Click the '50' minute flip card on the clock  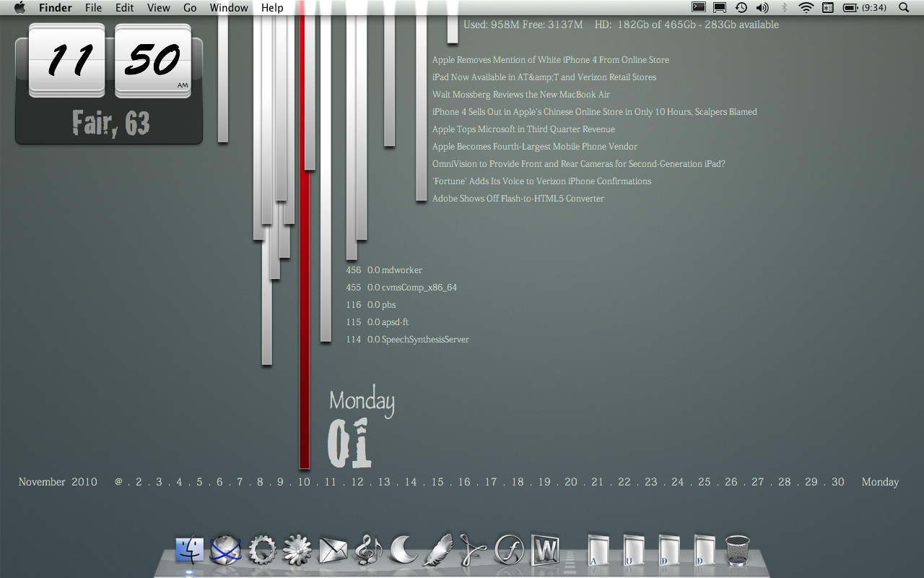coord(153,60)
